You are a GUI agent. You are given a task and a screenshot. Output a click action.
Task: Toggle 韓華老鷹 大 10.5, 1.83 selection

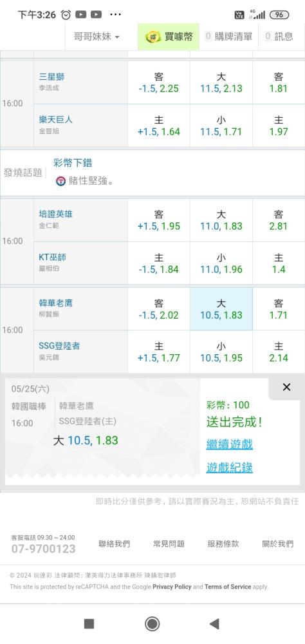pos(221,309)
